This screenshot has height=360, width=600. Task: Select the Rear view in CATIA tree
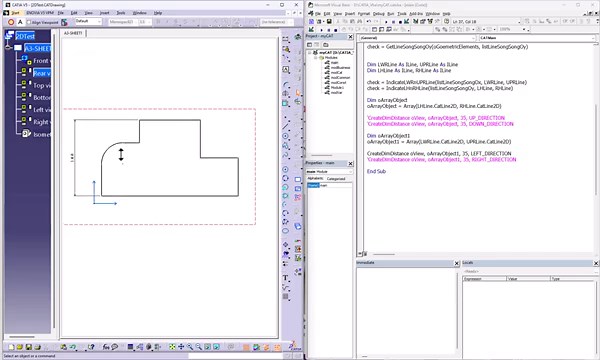[41, 73]
